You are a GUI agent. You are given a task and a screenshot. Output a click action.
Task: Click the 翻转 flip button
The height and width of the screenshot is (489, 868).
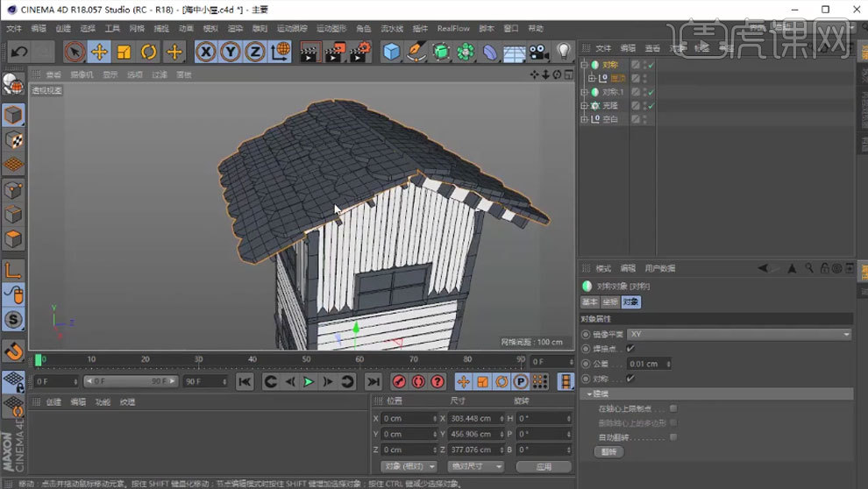coord(609,451)
